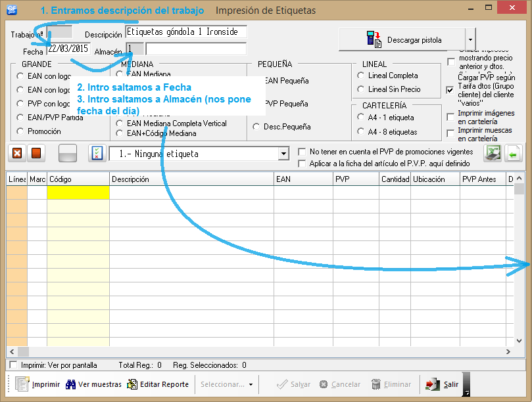Screen dimensions: 532x402
Task: Enable Imprimir: Ver por pantalla checkbox
Action: click(x=13, y=365)
